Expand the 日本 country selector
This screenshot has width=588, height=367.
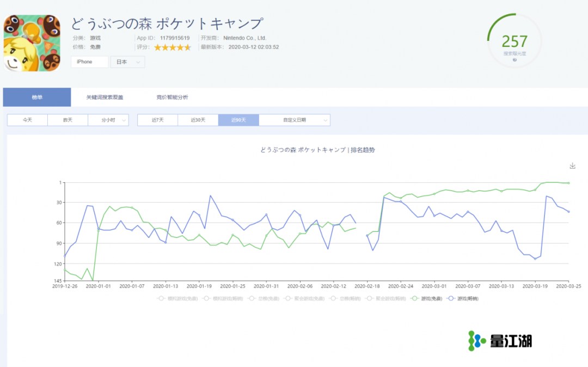pos(128,62)
